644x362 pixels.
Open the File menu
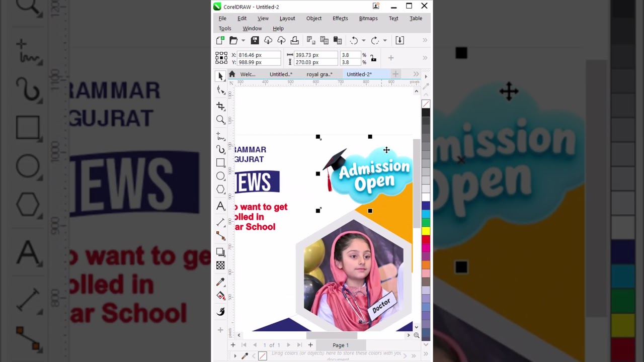222,18
